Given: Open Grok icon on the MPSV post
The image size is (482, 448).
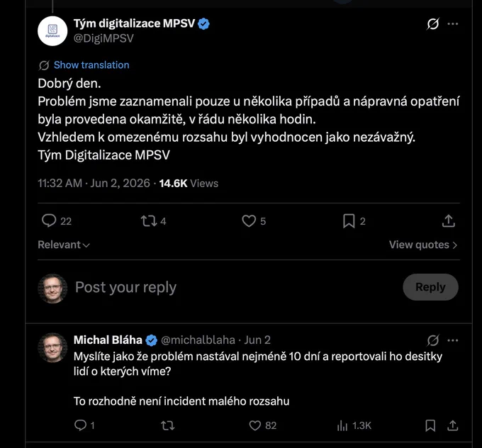Looking at the screenshot, I should [432, 23].
